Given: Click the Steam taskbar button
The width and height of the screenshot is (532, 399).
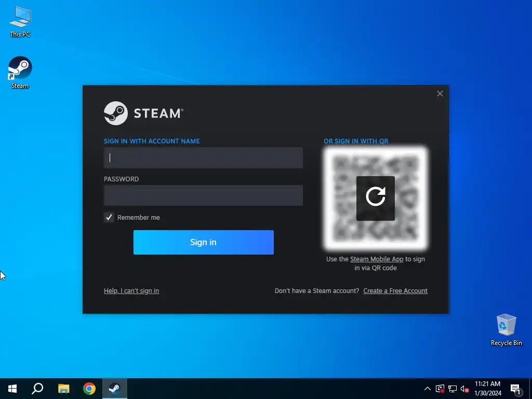Looking at the screenshot, I should click(x=115, y=389).
